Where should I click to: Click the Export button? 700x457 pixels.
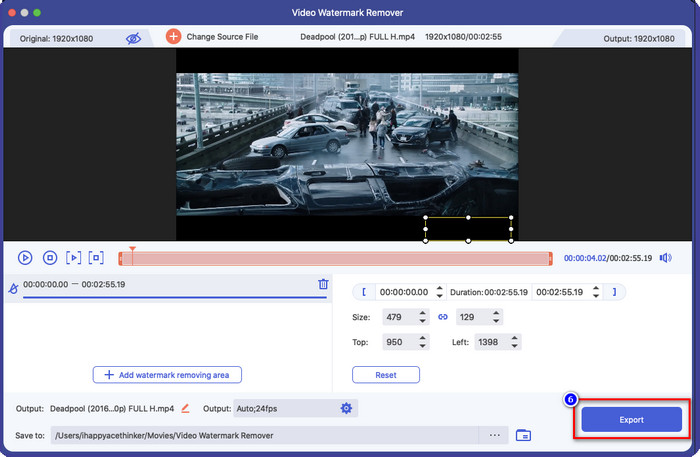coord(631,420)
